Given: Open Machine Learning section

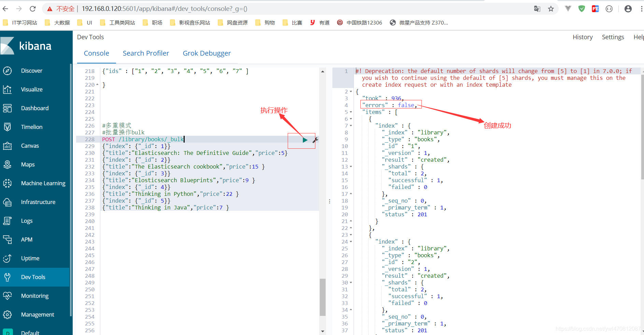Looking at the screenshot, I should click(x=43, y=183).
